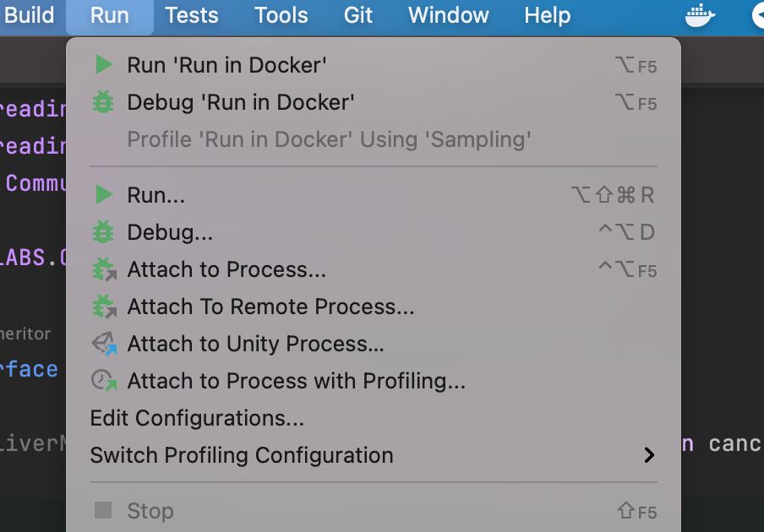The height and width of the screenshot is (532, 764).
Task: Select Attach to Process with Profiling...
Action: pos(374,381)
